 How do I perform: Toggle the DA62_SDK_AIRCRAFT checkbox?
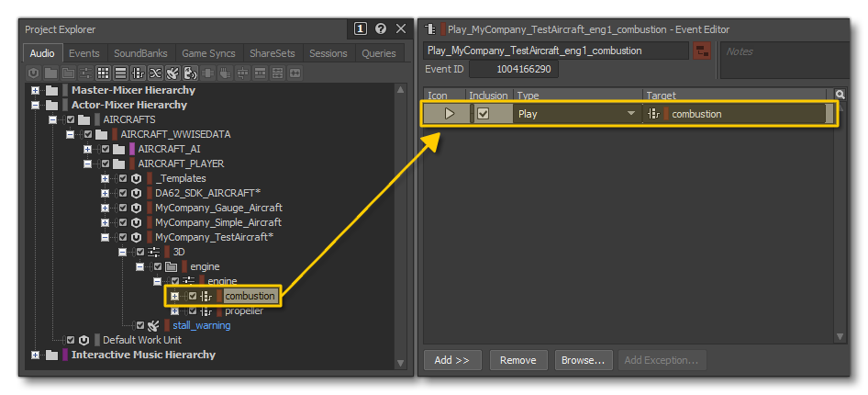point(123,193)
